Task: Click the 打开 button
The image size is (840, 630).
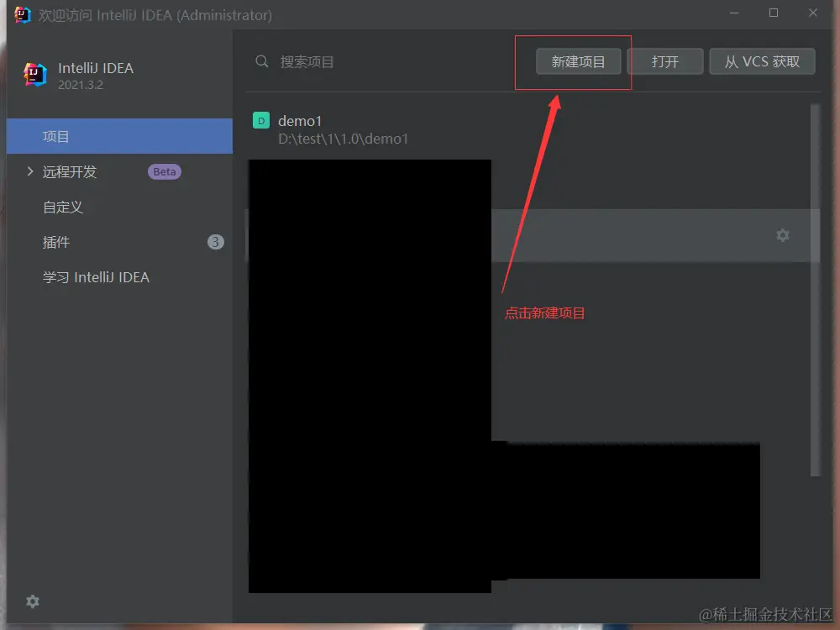Action: coord(664,61)
